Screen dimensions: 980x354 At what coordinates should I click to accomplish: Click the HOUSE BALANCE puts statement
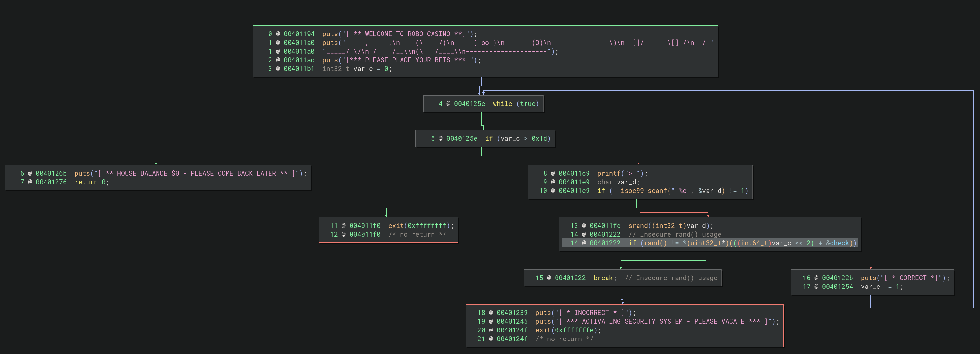point(190,173)
